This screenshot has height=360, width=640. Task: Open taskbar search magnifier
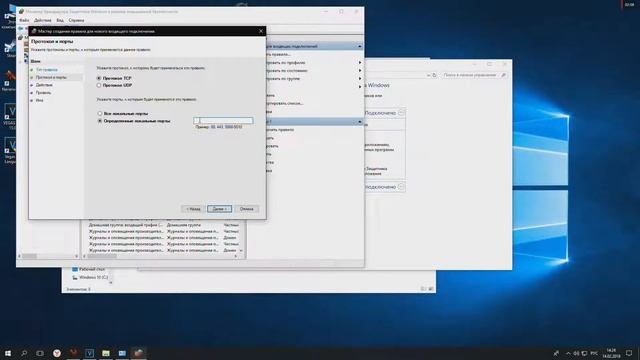pos(24,353)
